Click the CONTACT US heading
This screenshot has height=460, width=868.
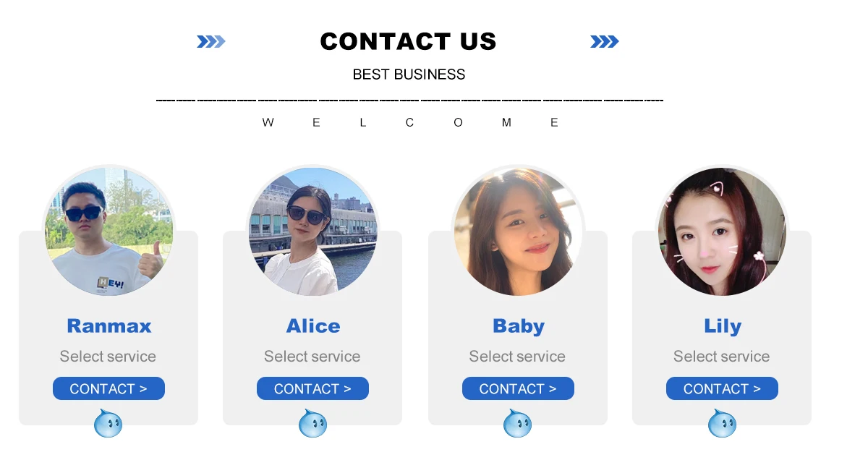tap(409, 41)
